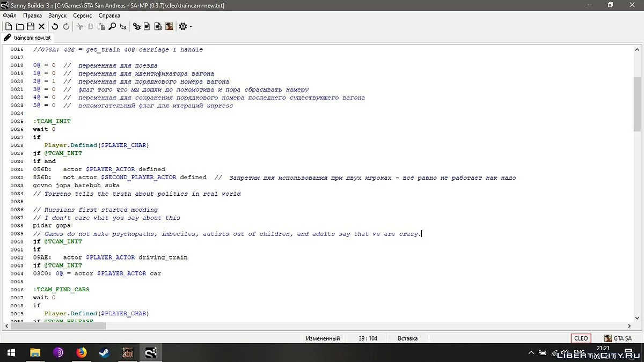Click the Paste clipboard icon

101,26
